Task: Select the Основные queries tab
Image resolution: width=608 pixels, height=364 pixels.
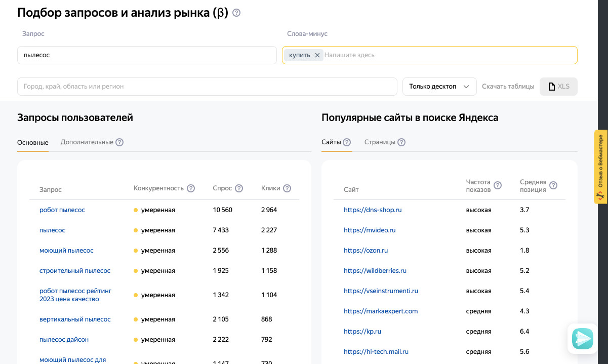Action: (33, 142)
